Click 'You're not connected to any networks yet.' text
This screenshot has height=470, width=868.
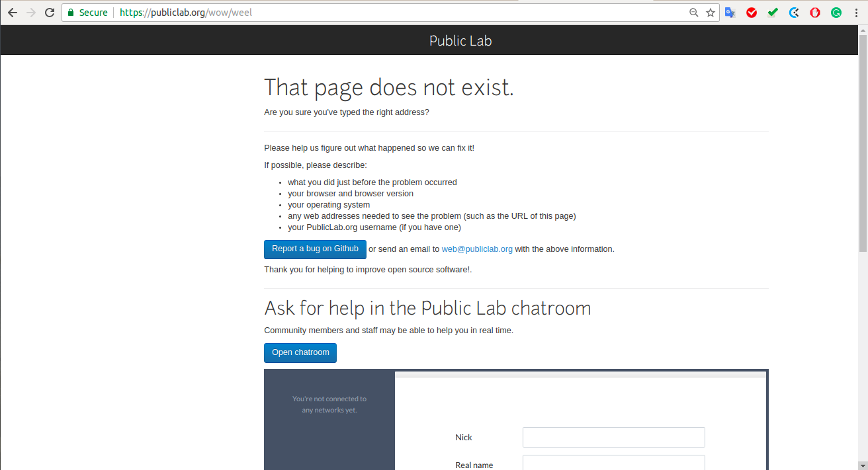(x=329, y=405)
